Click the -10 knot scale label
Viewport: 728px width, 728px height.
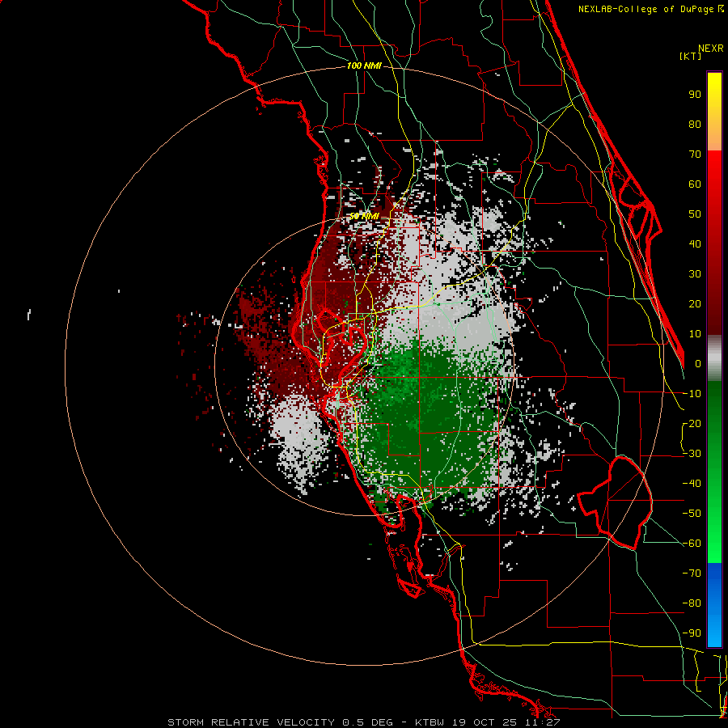point(692,394)
